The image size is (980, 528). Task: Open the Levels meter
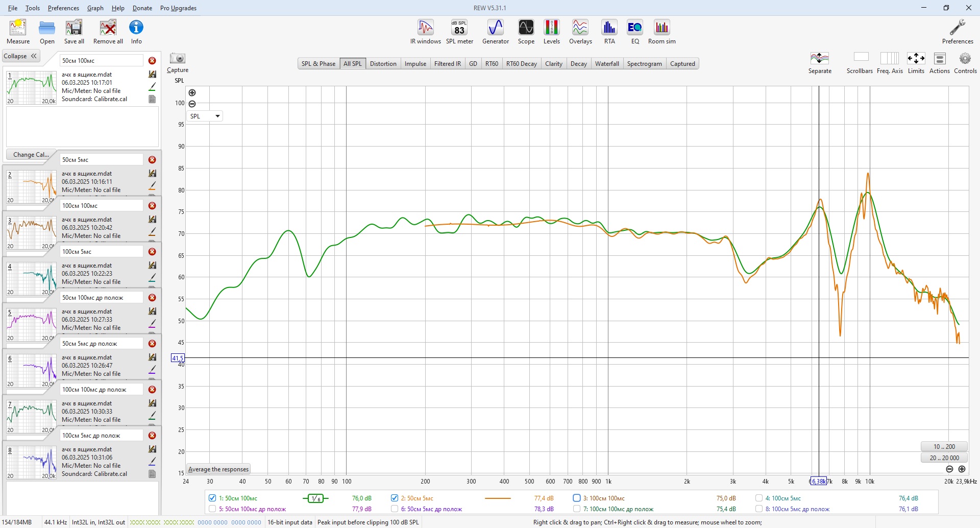(x=551, y=32)
